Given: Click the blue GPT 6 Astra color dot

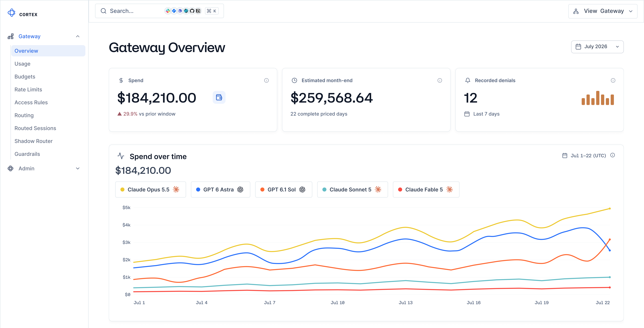Looking at the screenshot, I should click(198, 190).
